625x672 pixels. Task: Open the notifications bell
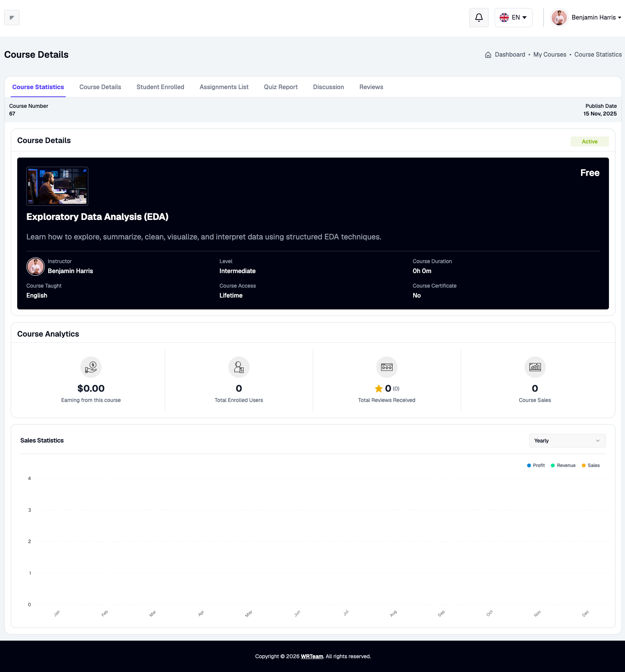[x=479, y=18]
